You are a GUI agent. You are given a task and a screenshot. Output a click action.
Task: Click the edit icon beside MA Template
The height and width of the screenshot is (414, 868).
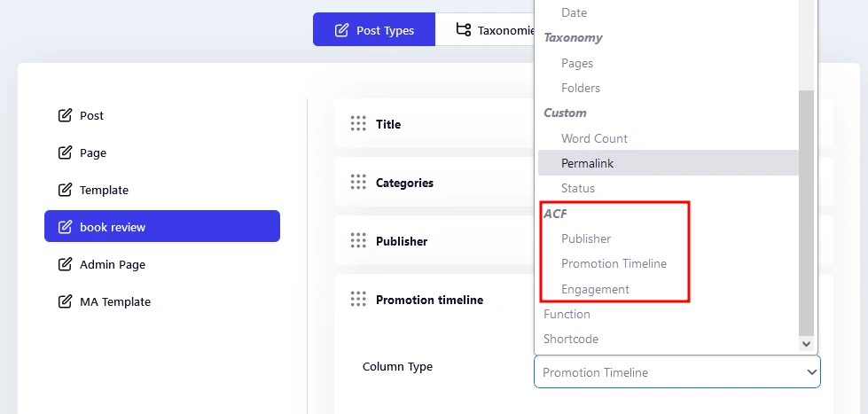[65, 301]
